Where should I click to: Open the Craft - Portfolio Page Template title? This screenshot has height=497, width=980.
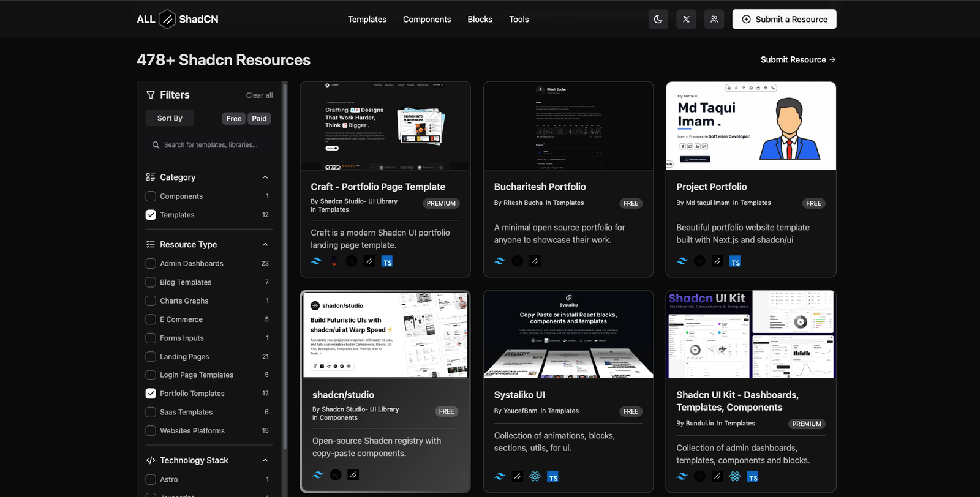point(378,187)
